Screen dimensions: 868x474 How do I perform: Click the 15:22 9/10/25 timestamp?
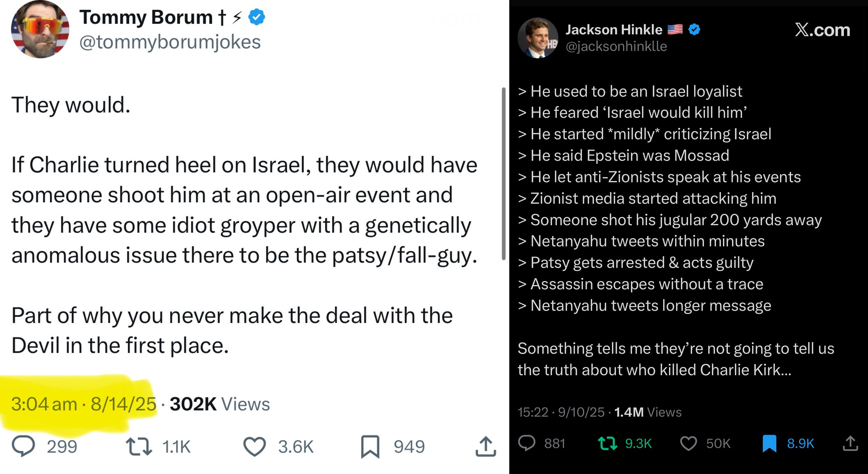pos(561,412)
